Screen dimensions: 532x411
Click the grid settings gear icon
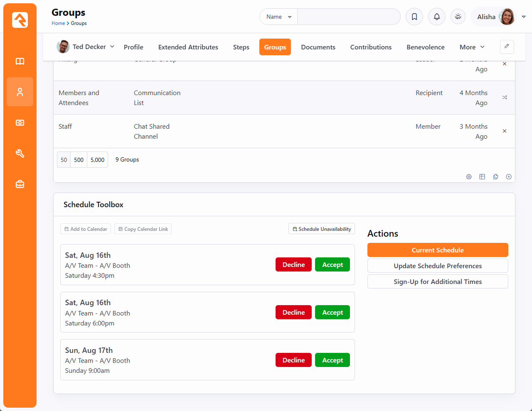[x=469, y=177]
